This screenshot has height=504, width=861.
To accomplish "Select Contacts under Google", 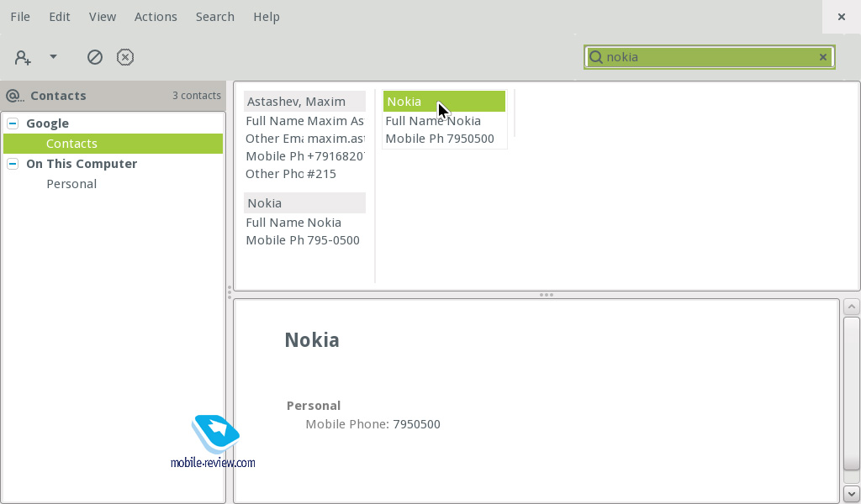I will pos(114,144).
